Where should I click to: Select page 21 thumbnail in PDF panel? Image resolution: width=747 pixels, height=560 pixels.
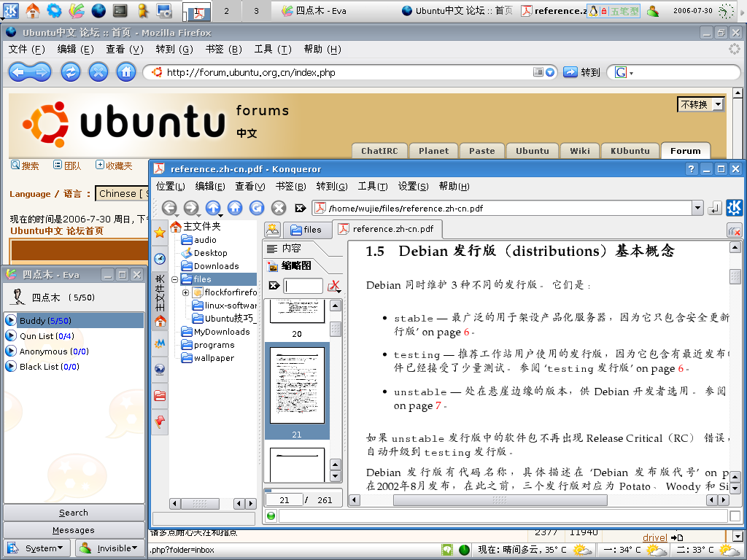point(297,391)
